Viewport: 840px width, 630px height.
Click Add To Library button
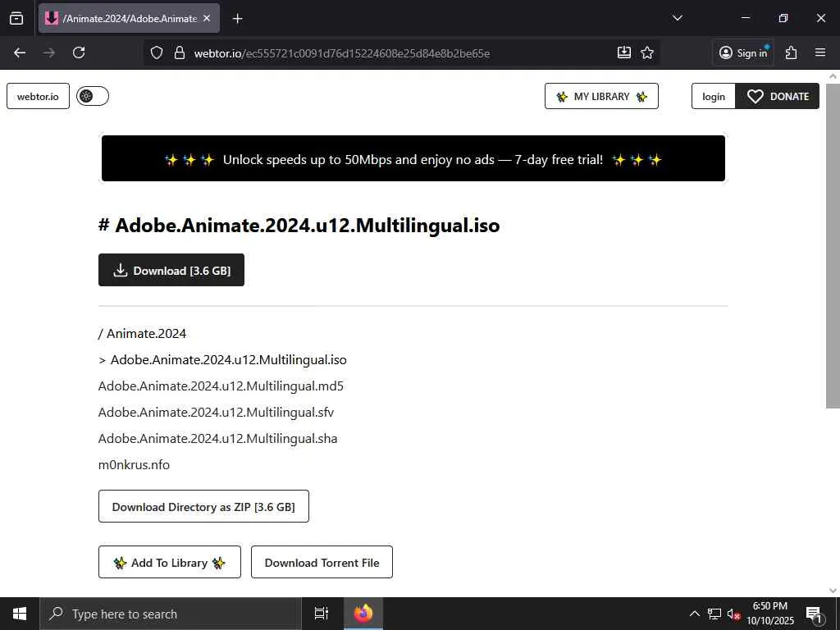170,563
